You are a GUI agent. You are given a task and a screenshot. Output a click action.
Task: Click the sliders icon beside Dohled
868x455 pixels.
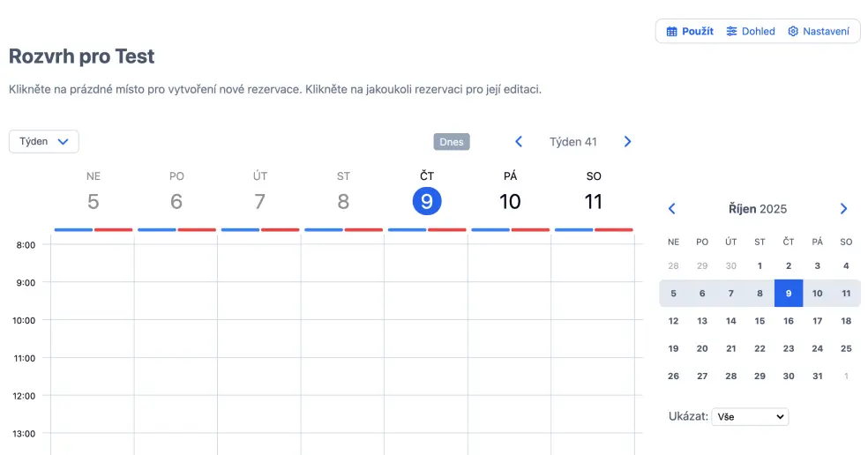point(731,32)
